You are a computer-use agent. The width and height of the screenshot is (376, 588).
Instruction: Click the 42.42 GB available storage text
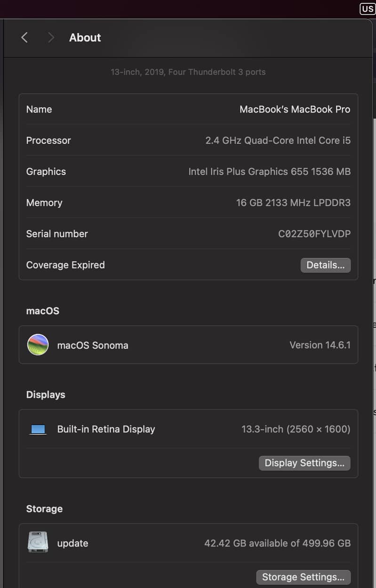[x=277, y=543]
